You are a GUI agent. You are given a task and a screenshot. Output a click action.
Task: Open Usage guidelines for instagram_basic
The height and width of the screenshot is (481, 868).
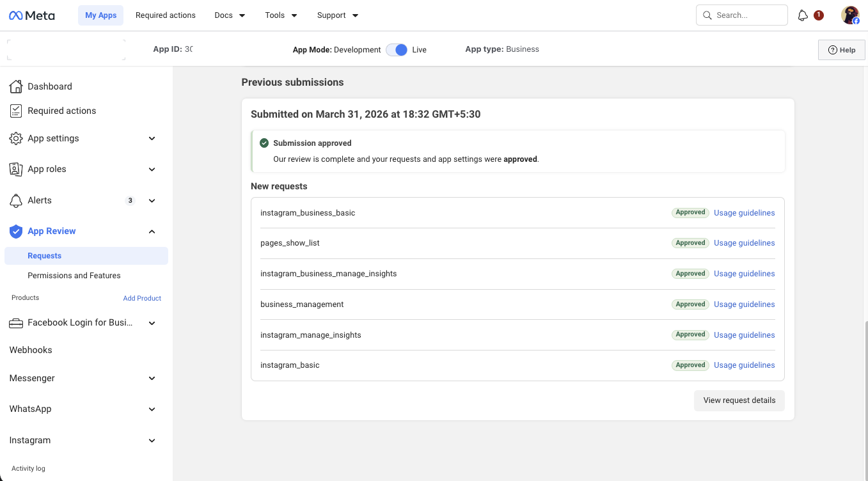point(745,365)
